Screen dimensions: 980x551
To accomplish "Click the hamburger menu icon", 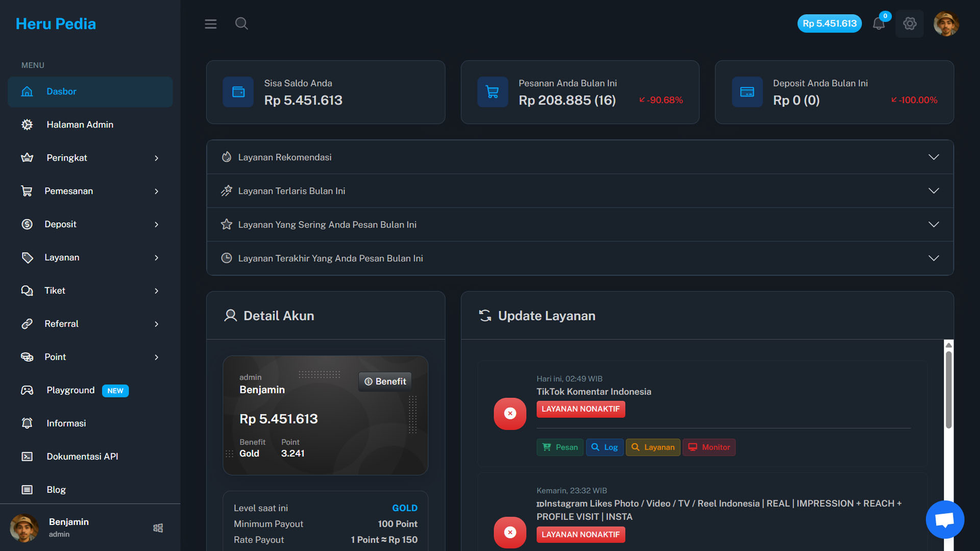I will [x=210, y=24].
